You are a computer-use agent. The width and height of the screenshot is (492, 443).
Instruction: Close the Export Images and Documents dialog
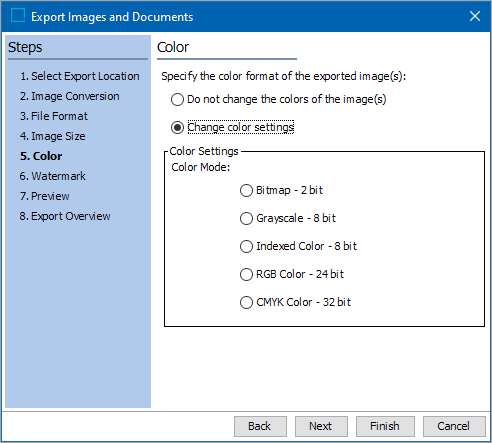coord(475,16)
